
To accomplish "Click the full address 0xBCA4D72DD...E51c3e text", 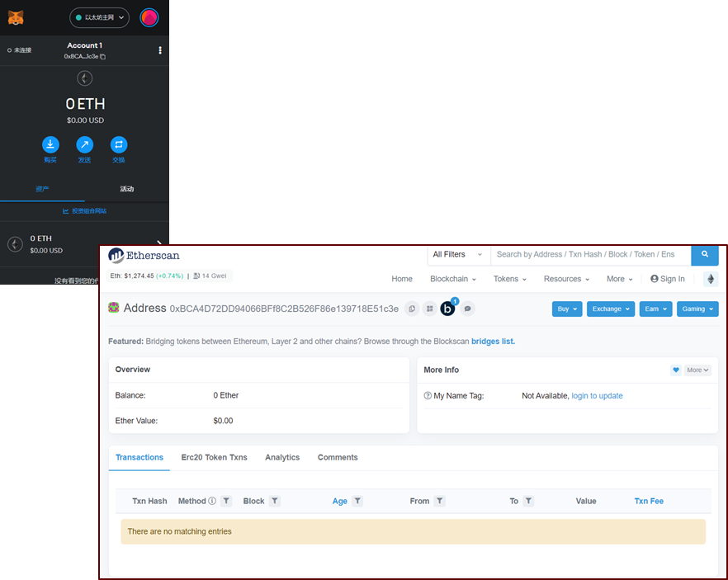I will click(284, 309).
